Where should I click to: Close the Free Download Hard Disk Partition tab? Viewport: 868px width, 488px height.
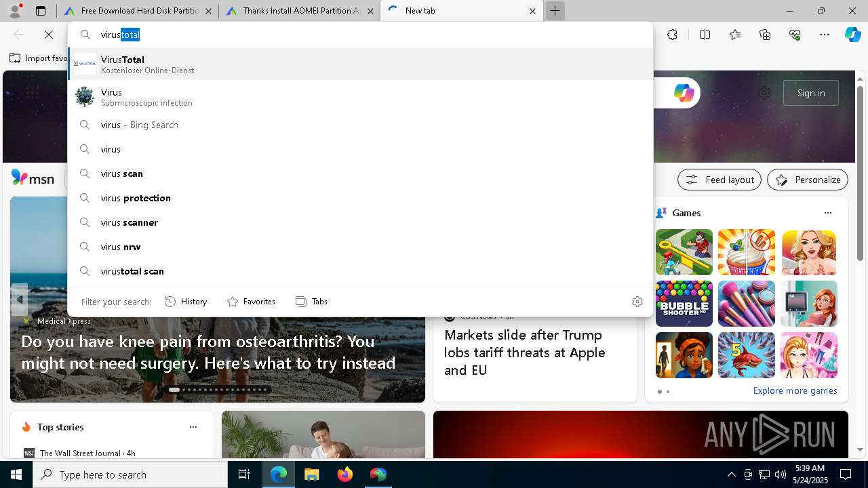click(208, 11)
